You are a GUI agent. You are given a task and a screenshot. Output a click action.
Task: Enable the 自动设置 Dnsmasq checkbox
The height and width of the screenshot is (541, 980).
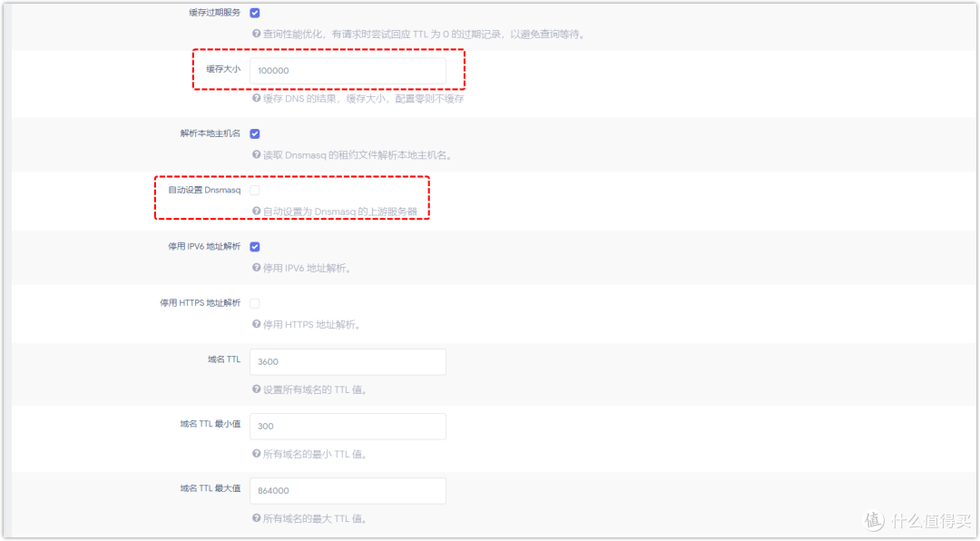[254, 190]
